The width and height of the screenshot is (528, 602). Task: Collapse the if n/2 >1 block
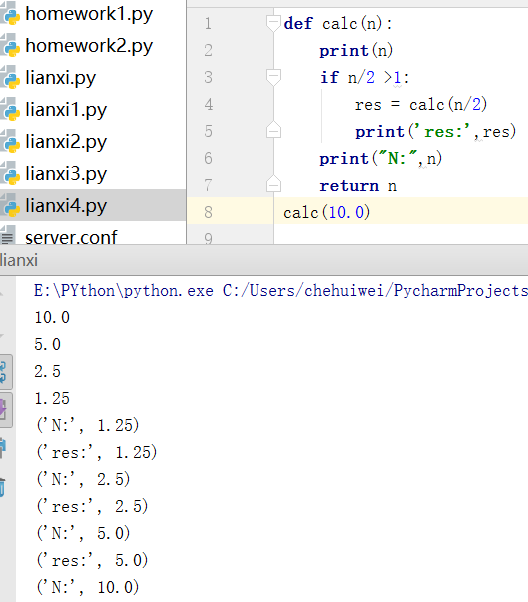273,77
